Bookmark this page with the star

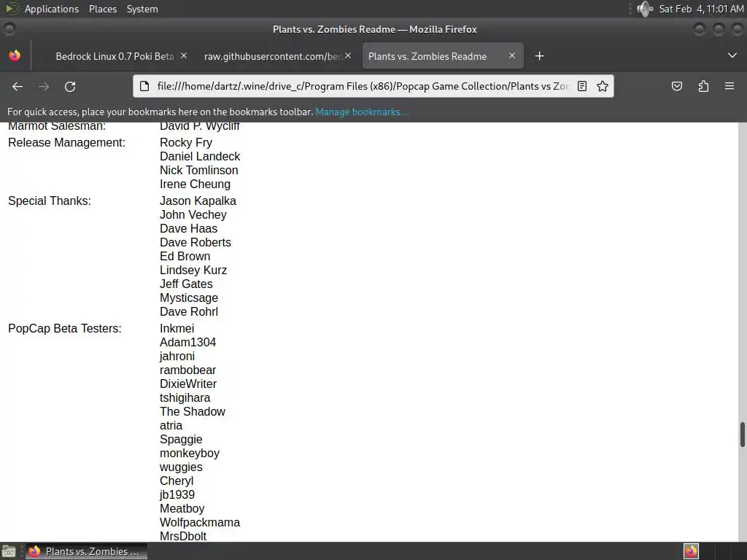[x=602, y=86]
